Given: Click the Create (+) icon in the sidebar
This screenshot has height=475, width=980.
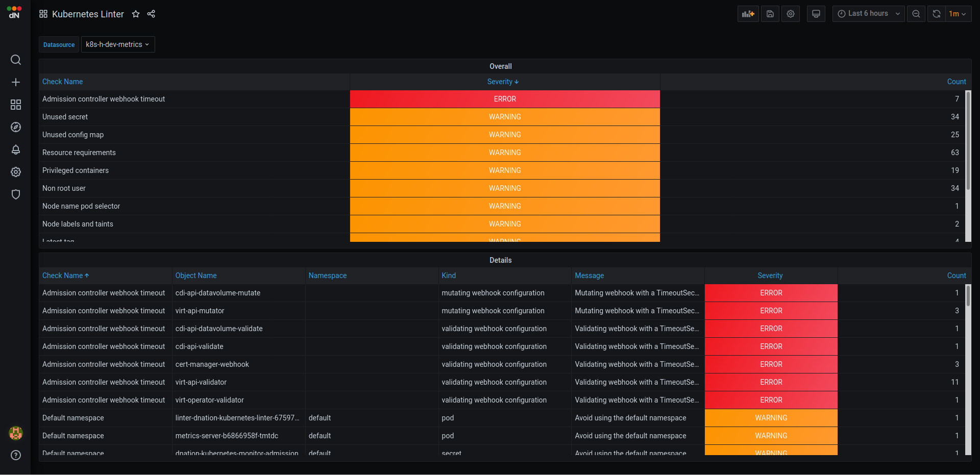Looking at the screenshot, I should (x=15, y=82).
